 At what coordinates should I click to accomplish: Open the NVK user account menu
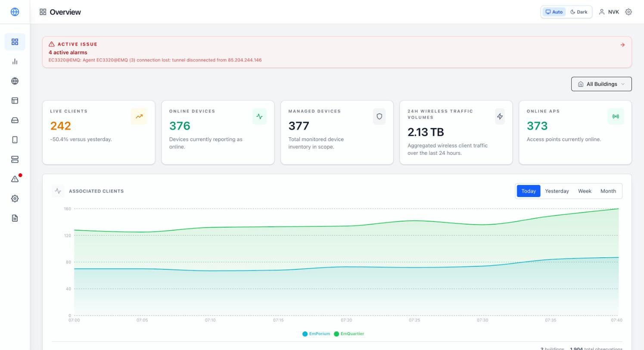(609, 12)
